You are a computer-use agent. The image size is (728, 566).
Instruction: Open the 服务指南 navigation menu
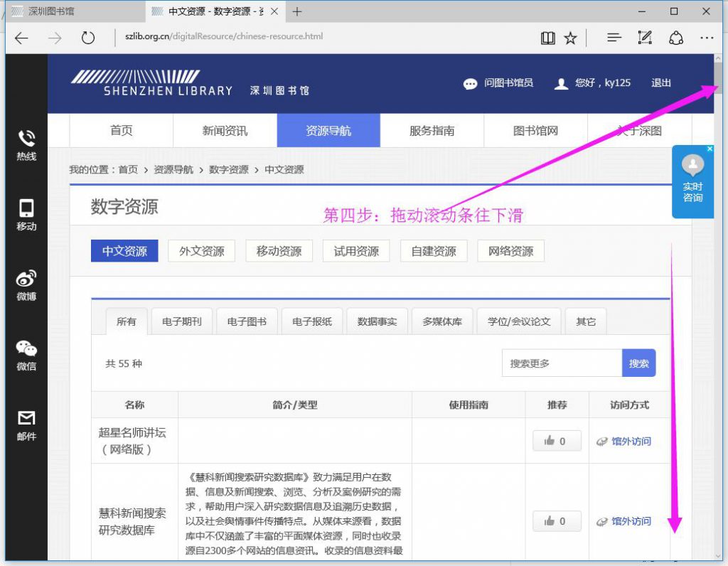pos(432,131)
